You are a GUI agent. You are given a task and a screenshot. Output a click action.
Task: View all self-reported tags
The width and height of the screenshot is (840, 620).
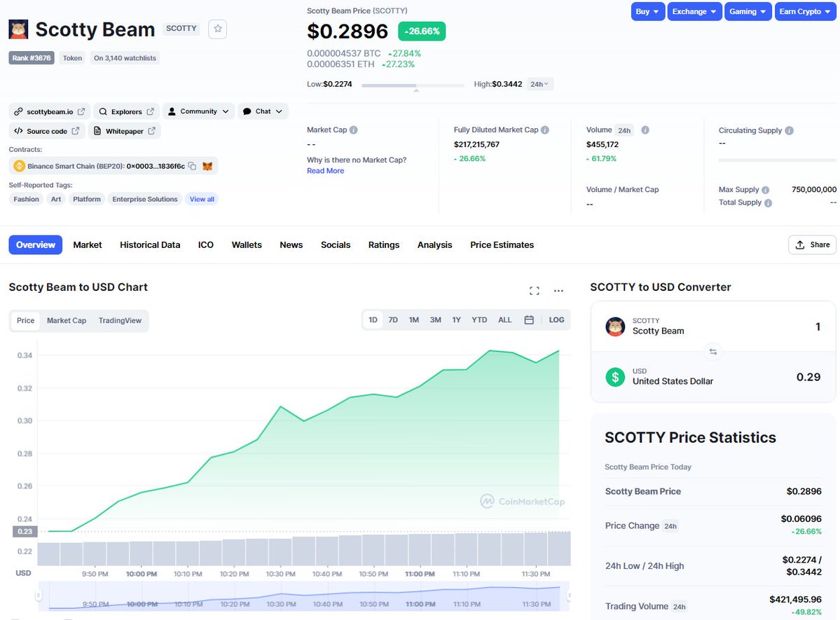202,200
